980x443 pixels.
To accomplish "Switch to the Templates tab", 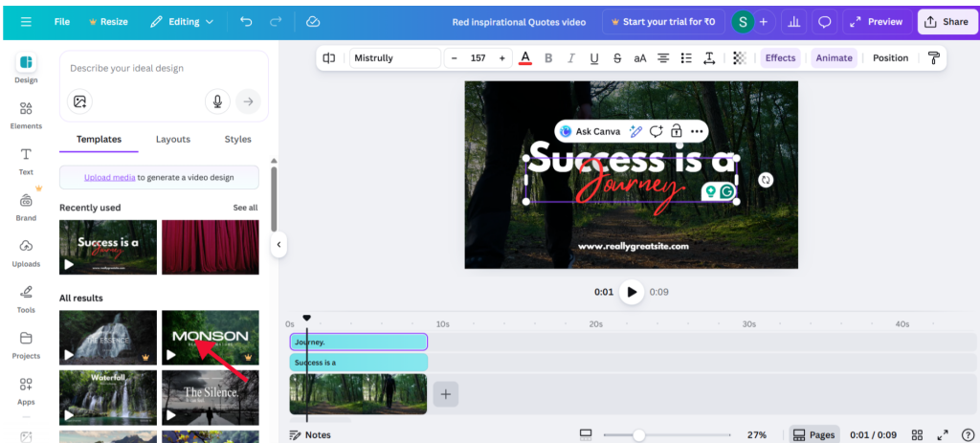I will tap(99, 140).
